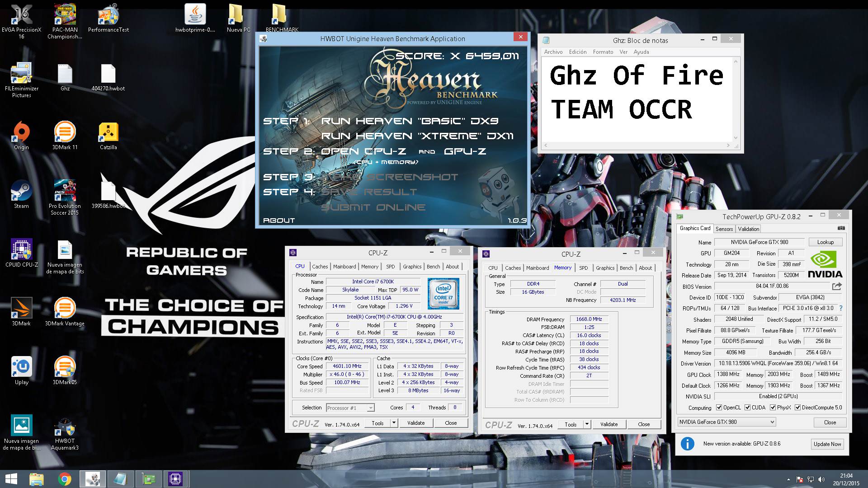Screen dimensions: 868x488
Task: Click RUN HEAVEN "BASIC" DX9
Action: point(410,121)
